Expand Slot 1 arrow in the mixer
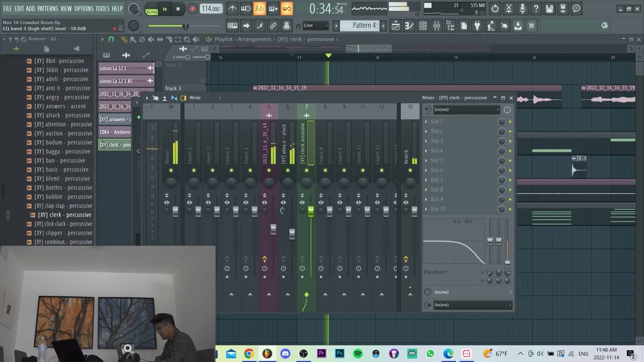 (x=427, y=122)
